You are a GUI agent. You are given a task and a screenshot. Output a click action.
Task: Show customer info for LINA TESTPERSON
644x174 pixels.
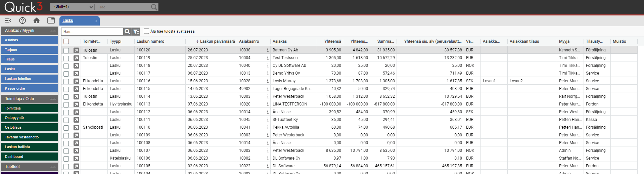(x=268, y=104)
